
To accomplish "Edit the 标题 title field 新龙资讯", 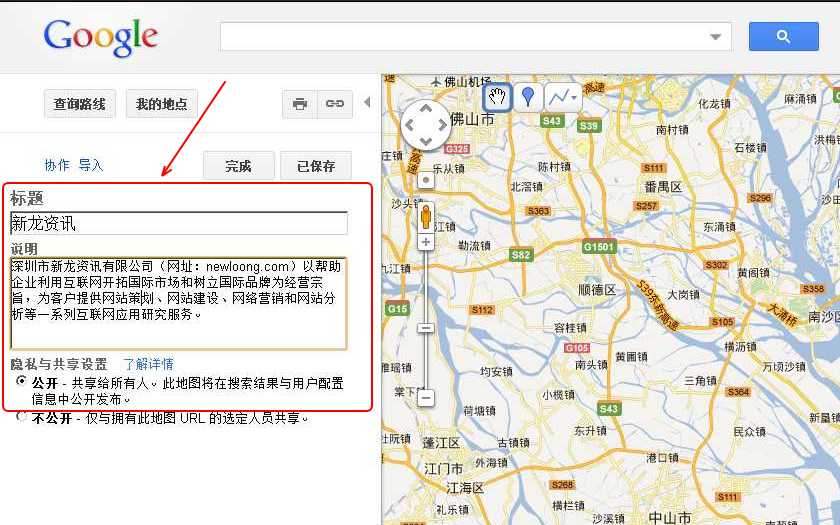I will click(179, 223).
